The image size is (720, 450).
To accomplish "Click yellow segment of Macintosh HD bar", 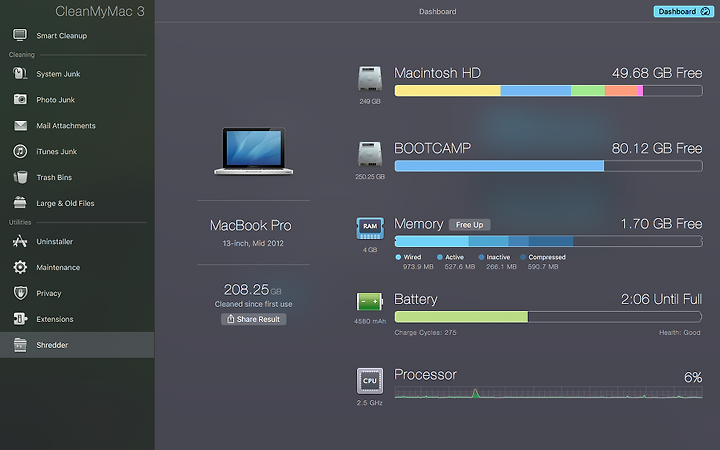I will click(448, 90).
